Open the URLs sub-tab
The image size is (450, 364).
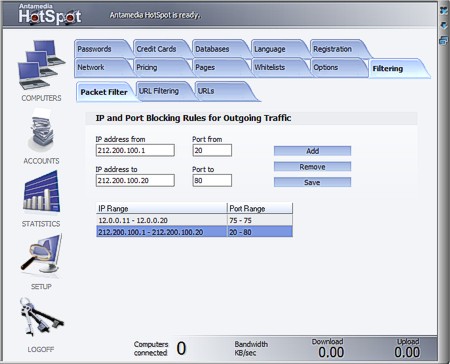[206, 91]
